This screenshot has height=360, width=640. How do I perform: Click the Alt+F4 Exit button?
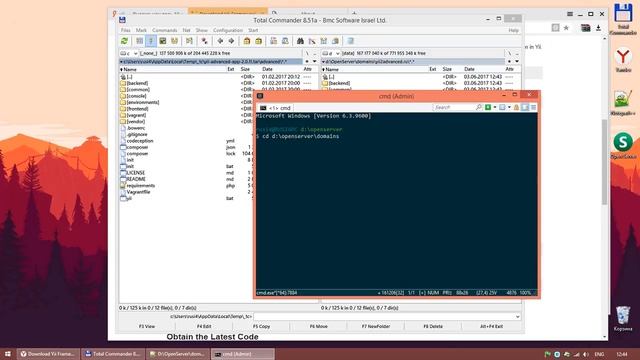(491, 327)
